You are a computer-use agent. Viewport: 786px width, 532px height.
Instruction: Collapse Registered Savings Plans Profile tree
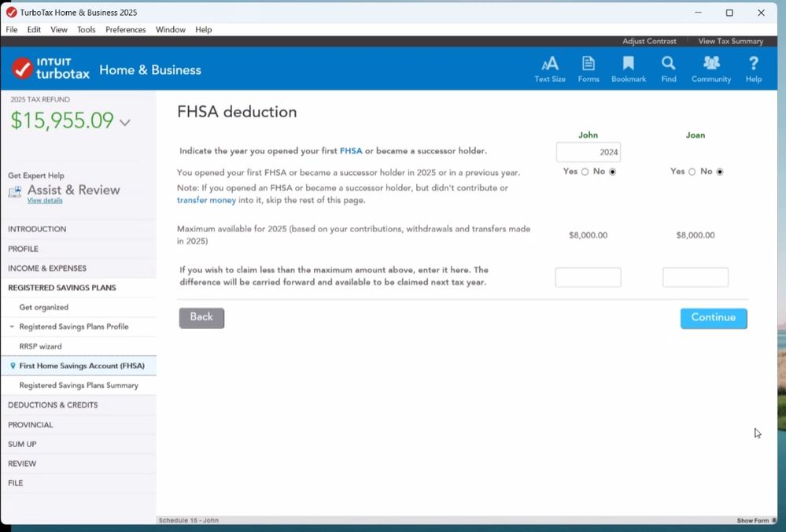12,327
